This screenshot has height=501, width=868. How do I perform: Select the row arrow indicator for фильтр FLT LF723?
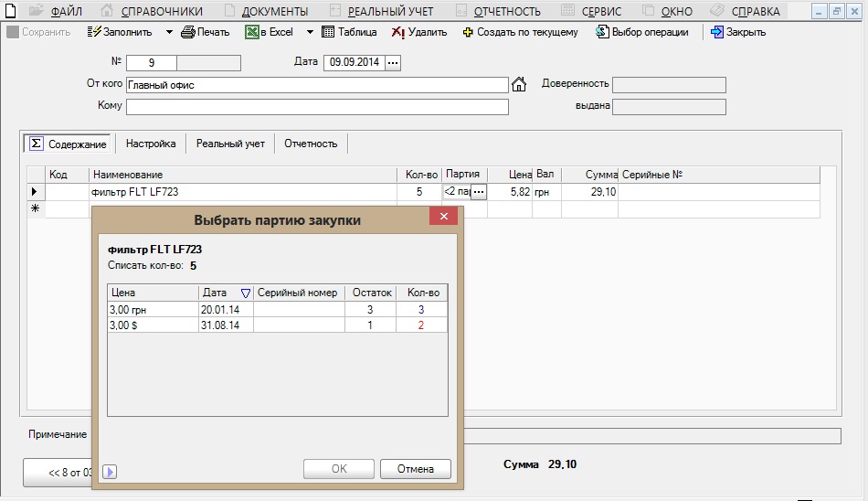[36, 192]
